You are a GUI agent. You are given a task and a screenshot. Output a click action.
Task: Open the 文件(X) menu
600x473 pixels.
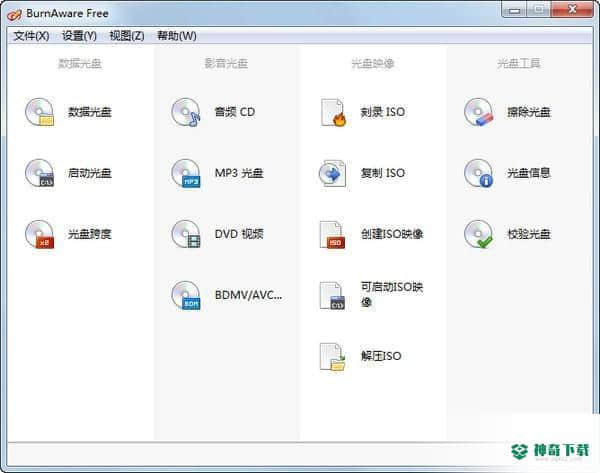coord(31,36)
